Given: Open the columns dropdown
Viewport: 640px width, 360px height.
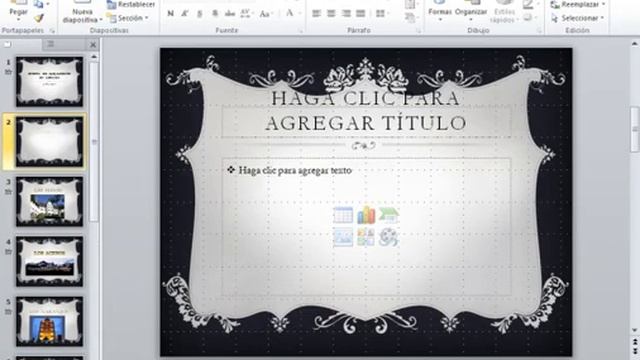Looking at the screenshot, I should (381, 14).
